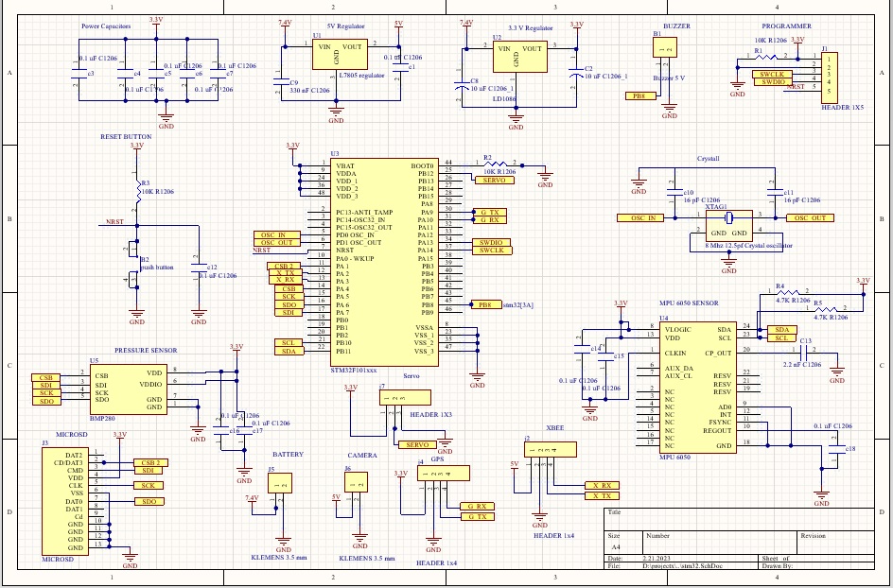Select the j7 servo header symbol

405,397
